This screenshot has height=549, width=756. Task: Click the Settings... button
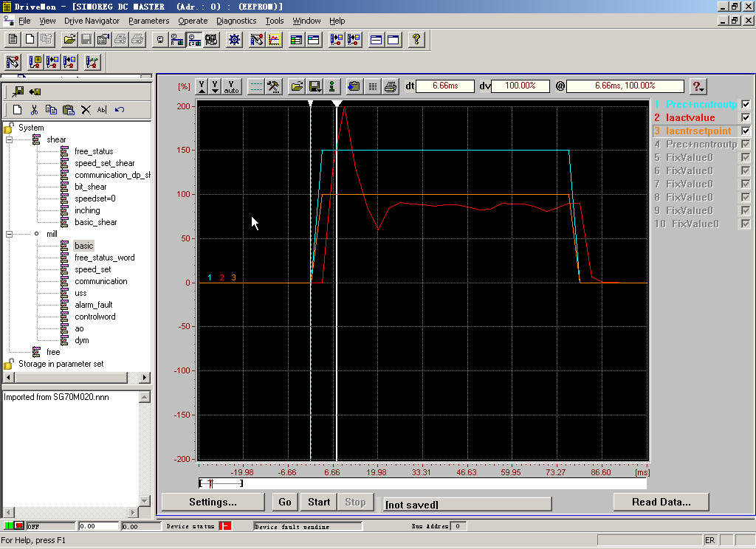coord(213,502)
